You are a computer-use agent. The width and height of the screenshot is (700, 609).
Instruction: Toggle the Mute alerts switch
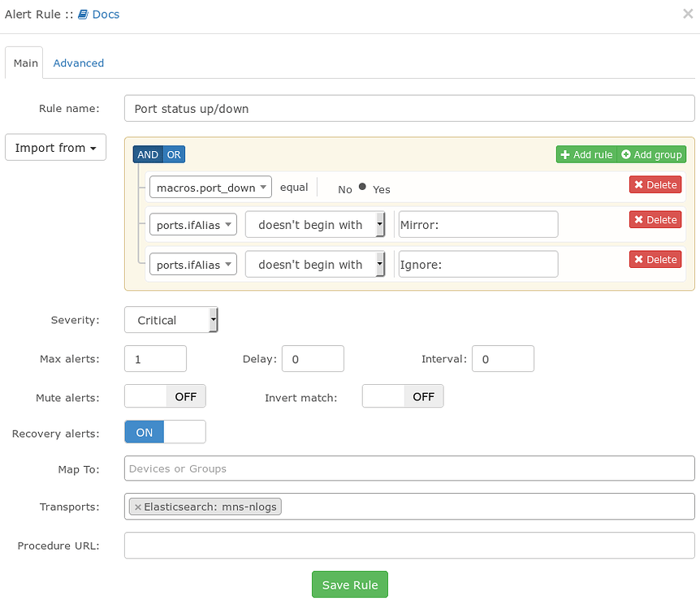click(165, 396)
